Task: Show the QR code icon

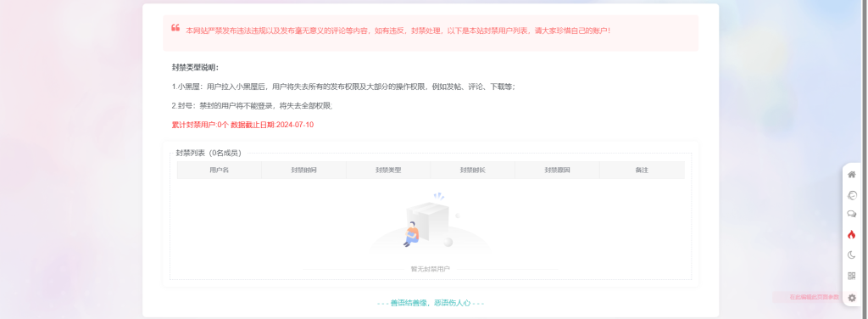Action: click(851, 276)
